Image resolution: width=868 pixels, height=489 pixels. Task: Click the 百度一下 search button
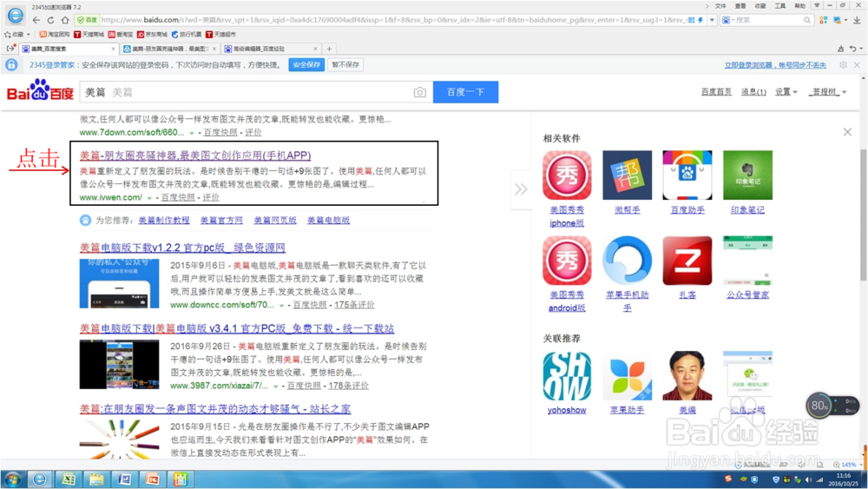click(x=465, y=92)
